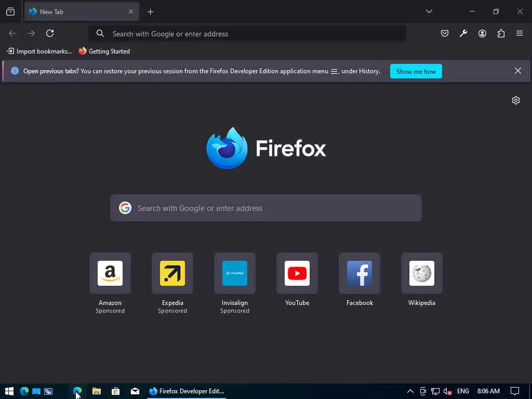This screenshot has width=532, height=399.
Task: Click Show me how button
Action: [x=416, y=71]
